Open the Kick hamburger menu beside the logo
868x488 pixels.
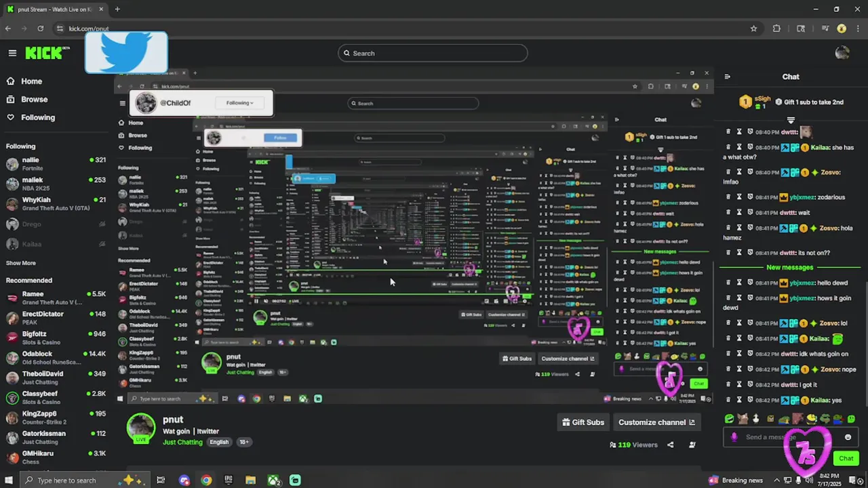pos(12,53)
